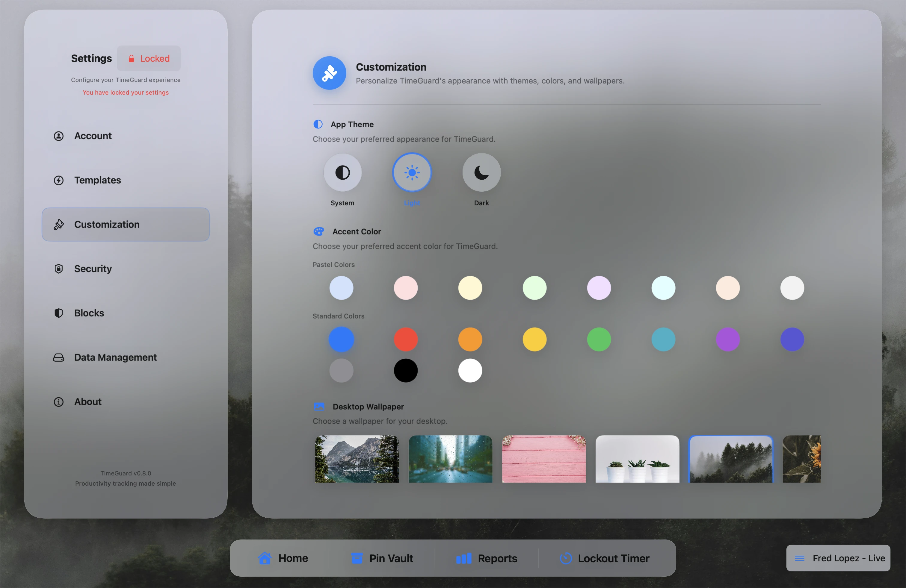The height and width of the screenshot is (588, 906).
Task: Select the foggy forest wallpaper thumbnail
Action: [x=731, y=459]
